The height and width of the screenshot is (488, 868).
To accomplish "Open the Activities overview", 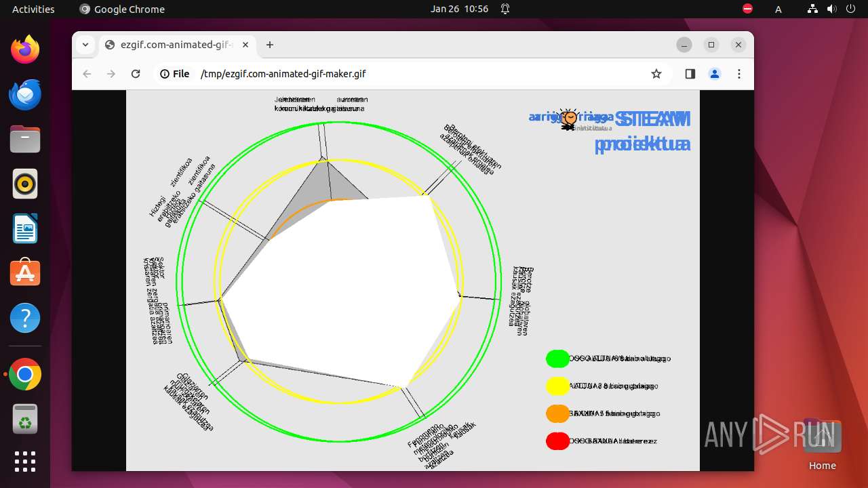I will tap(33, 9).
